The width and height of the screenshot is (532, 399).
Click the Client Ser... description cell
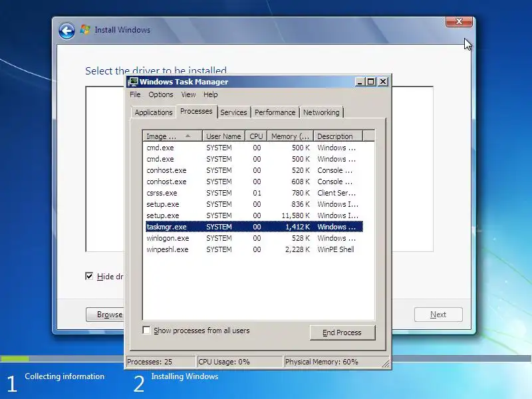point(336,193)
